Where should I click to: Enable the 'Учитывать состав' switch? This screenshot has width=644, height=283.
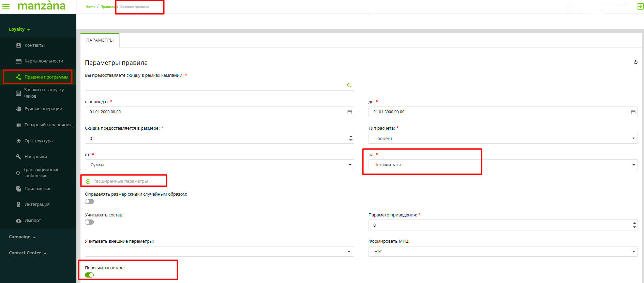pyautogui.click(x=89, y=222)
